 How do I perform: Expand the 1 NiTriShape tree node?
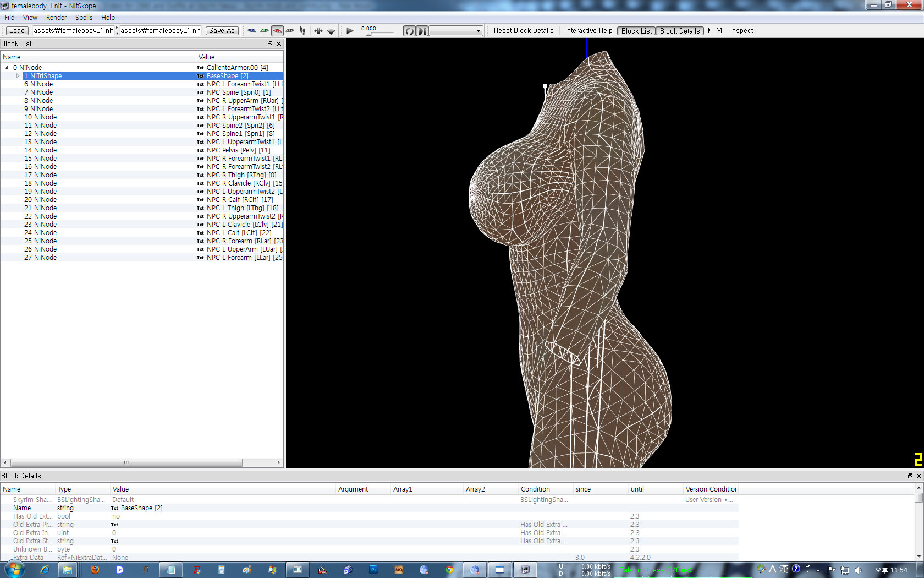tap(18, 76)
